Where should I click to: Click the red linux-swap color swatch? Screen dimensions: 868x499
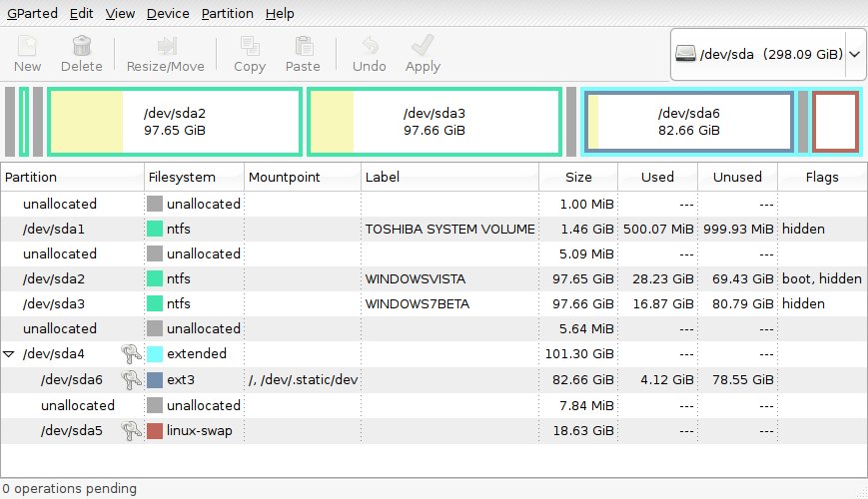tap(155, 430)
